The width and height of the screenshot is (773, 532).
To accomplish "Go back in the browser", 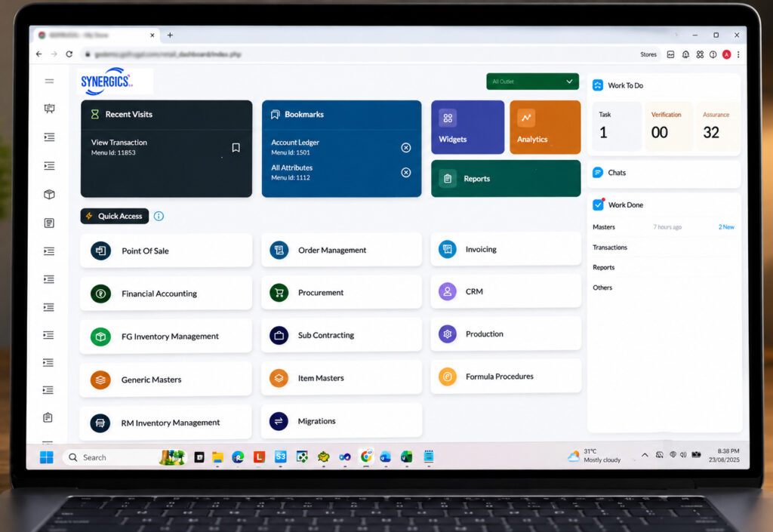I will coord(39,54).
